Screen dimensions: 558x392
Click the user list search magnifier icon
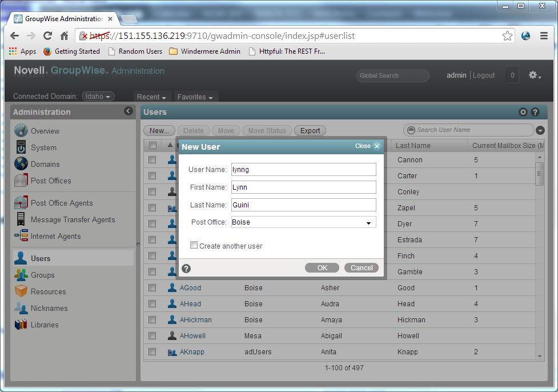tap(411, 130)
